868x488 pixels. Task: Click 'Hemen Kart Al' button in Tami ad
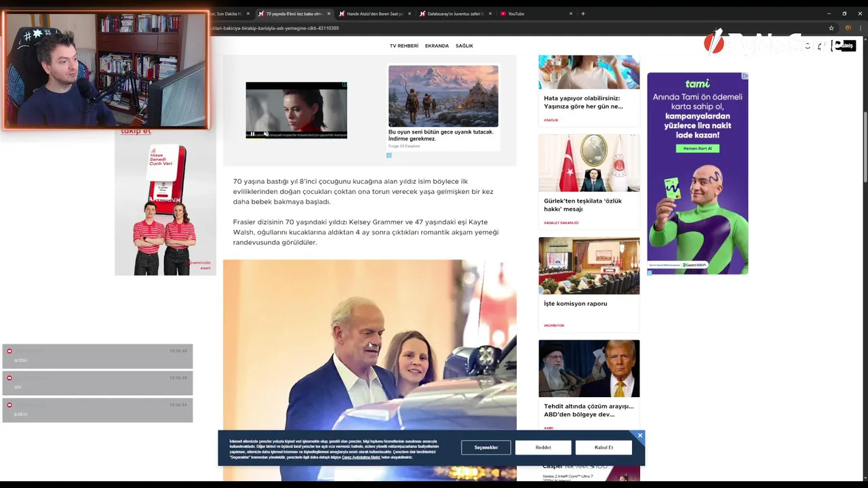click(697, 148)
